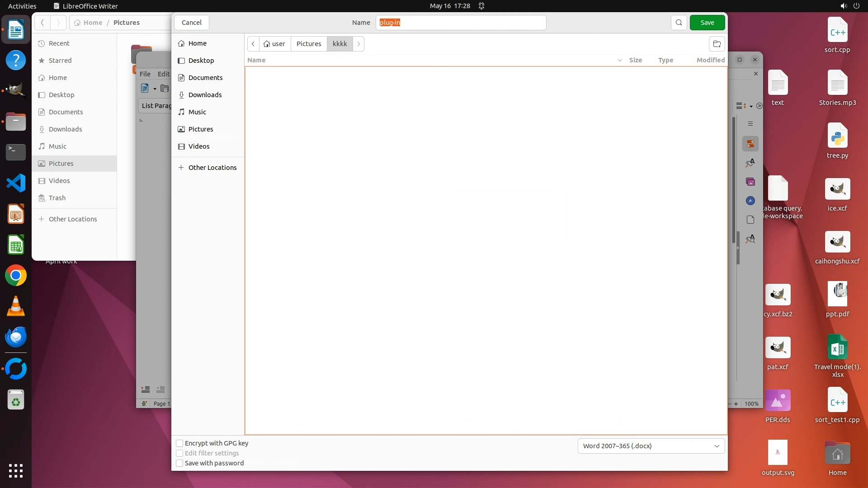
Task: Open the sidebar Gallery icon
Action: (750, 182)
